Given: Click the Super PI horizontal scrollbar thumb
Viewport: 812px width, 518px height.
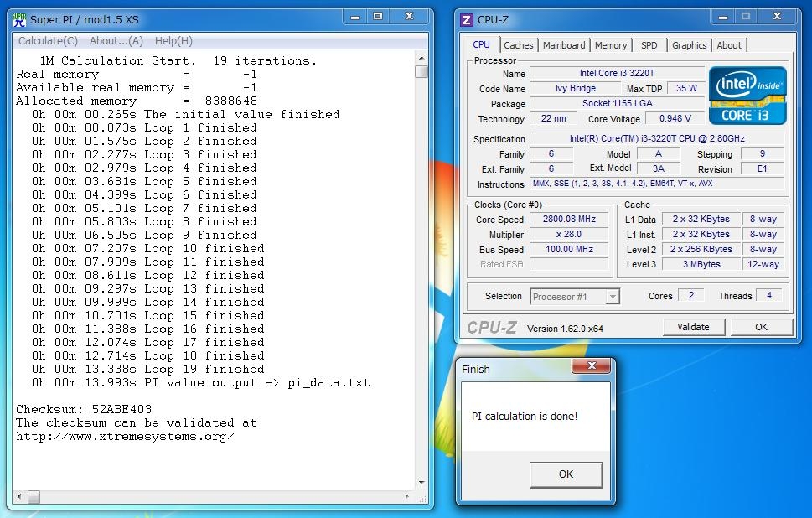Looking at the screenshot, I should 34,496.
